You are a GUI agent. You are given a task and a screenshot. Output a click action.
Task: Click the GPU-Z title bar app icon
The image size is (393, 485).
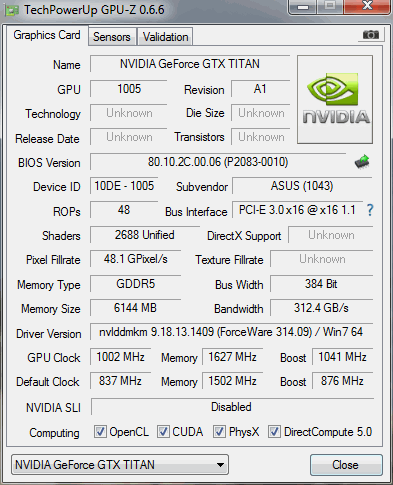(x=11, y=10)
